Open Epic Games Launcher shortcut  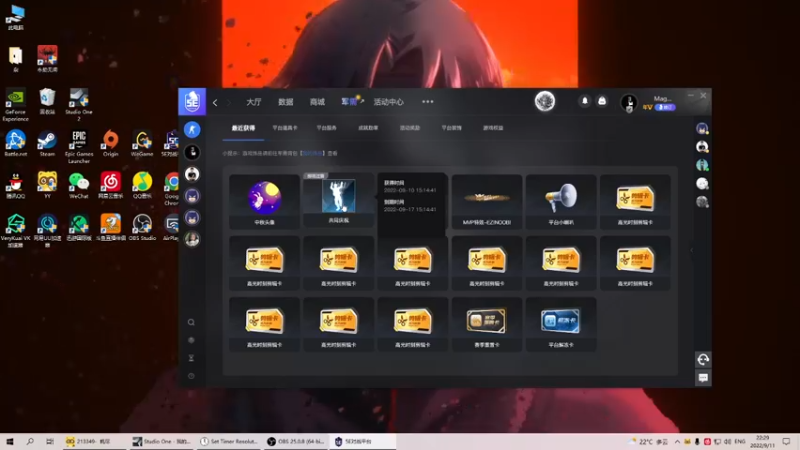[79, 147]
